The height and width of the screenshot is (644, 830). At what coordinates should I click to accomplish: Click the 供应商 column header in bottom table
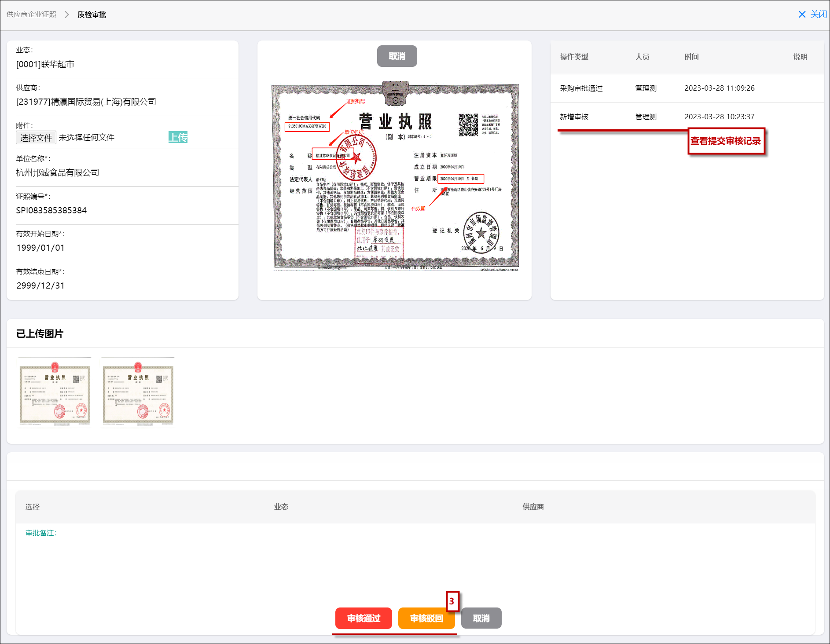533,507
